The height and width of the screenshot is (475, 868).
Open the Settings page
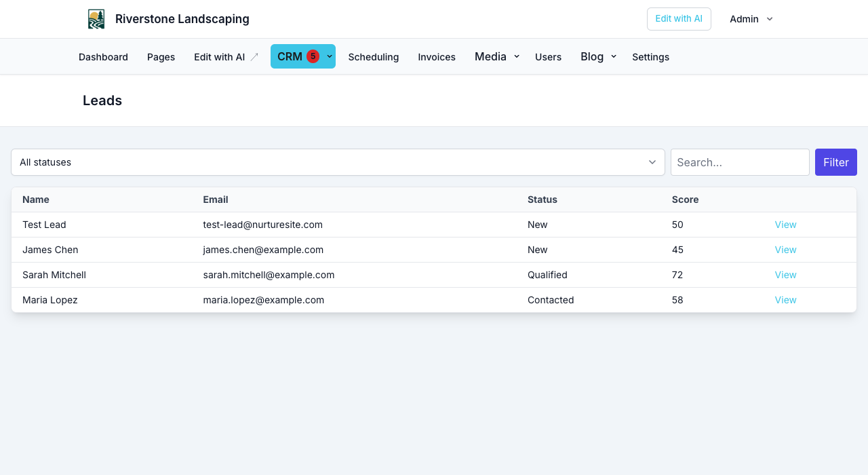650,57
